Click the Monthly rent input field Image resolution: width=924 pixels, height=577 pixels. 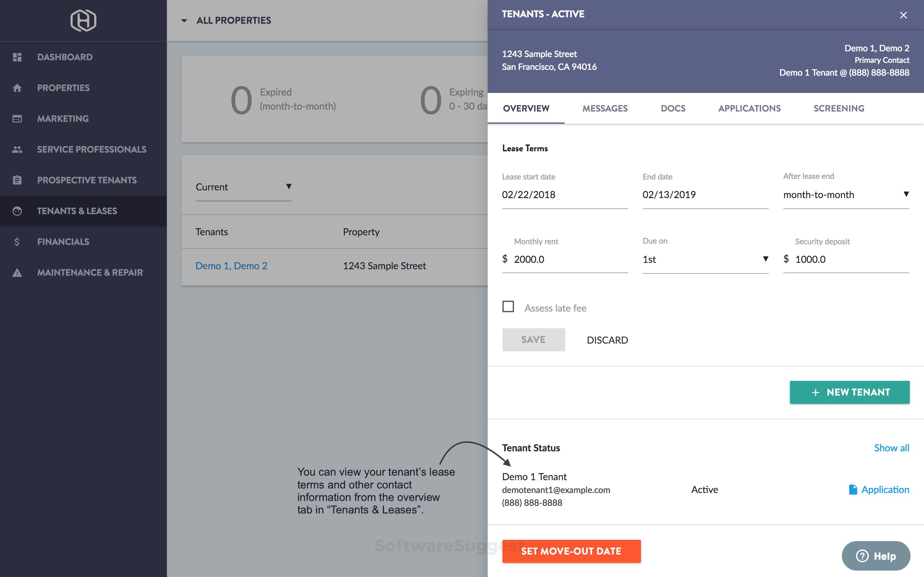pos(569,260)
